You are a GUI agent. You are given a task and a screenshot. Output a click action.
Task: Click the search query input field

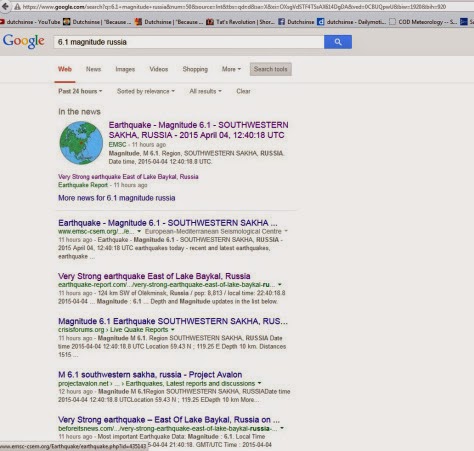(189, 42)
